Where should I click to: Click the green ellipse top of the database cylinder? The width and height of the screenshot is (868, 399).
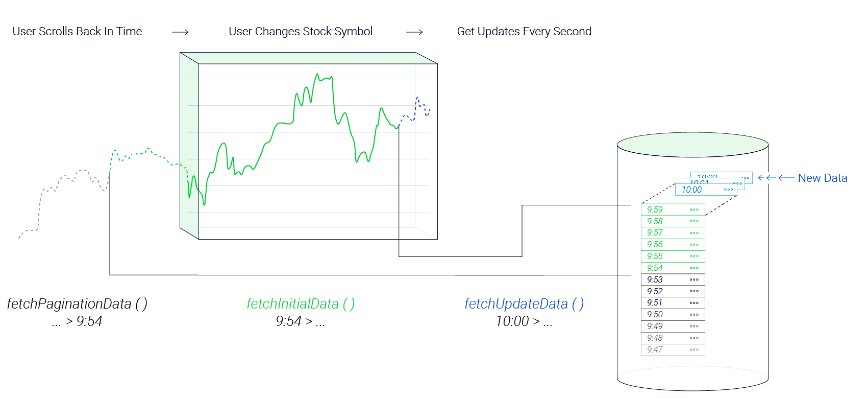[692, 145]
